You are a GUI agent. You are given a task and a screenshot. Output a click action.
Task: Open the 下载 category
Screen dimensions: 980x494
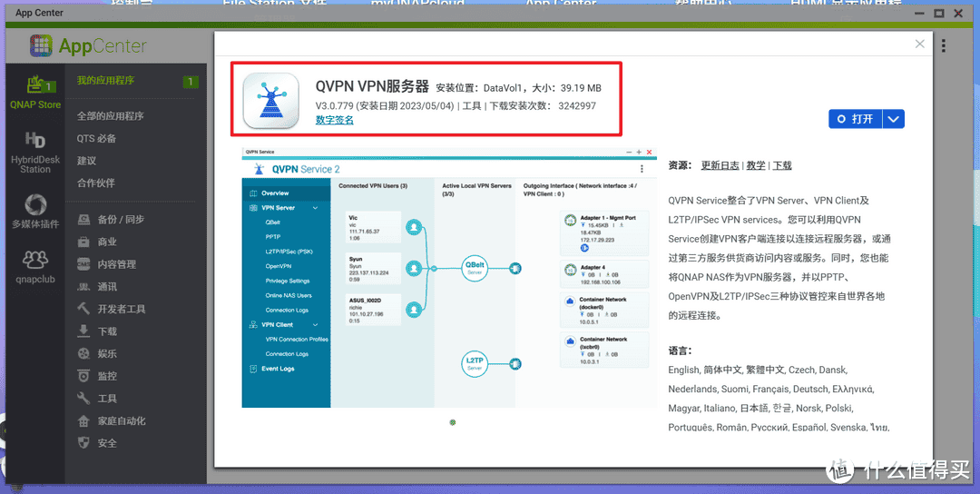[97, 331]
